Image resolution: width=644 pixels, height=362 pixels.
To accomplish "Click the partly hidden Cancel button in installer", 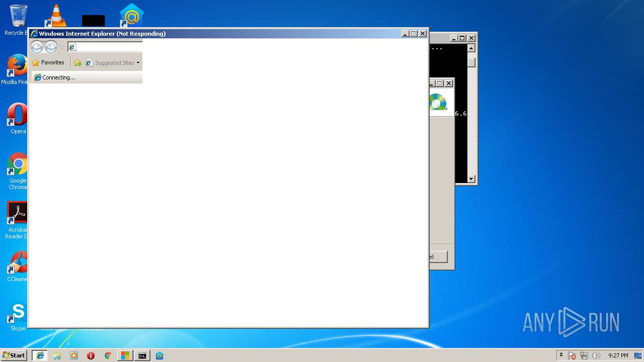I will (x=438, y=257).
